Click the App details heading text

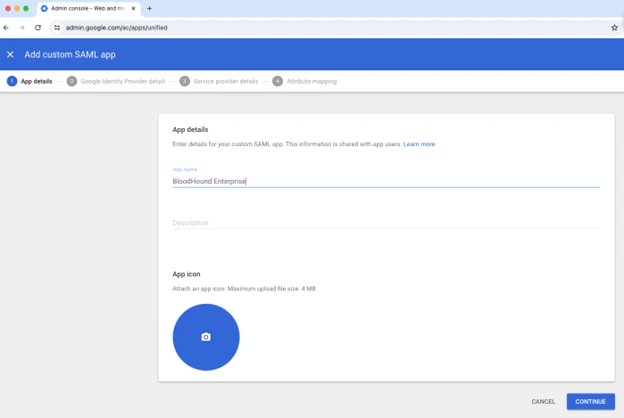point(190,129)
